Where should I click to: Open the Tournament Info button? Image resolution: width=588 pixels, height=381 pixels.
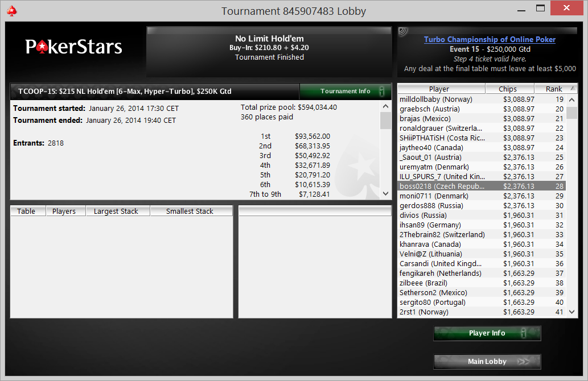tap(346, 91)
